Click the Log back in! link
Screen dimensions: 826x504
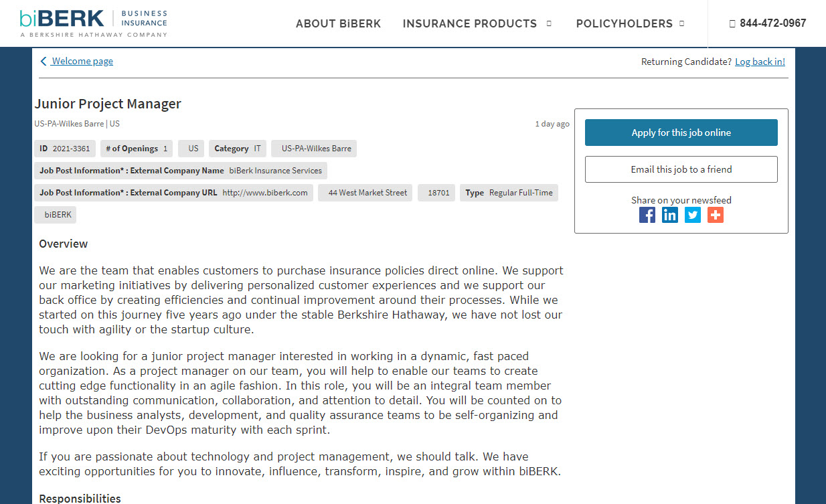[760, 62]
